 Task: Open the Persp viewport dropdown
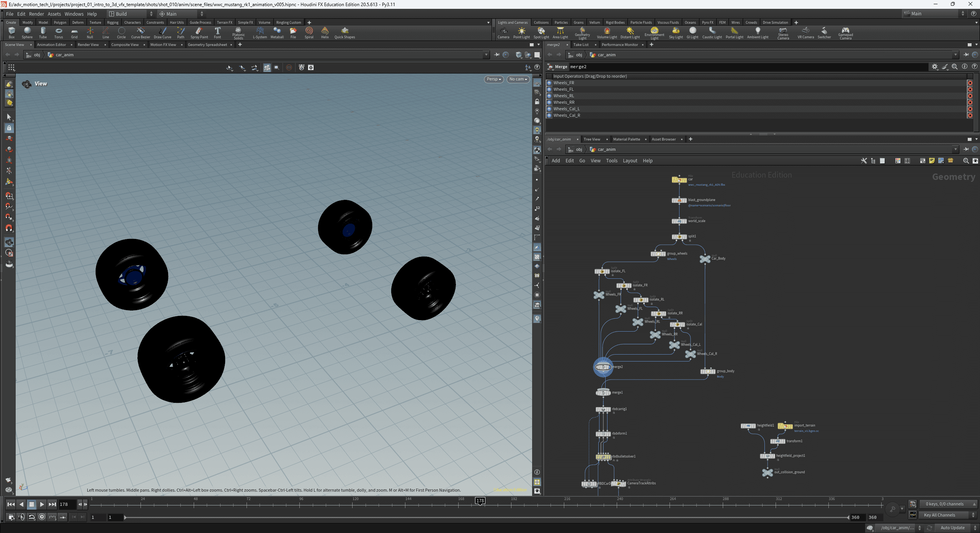(x=493, y=79)
